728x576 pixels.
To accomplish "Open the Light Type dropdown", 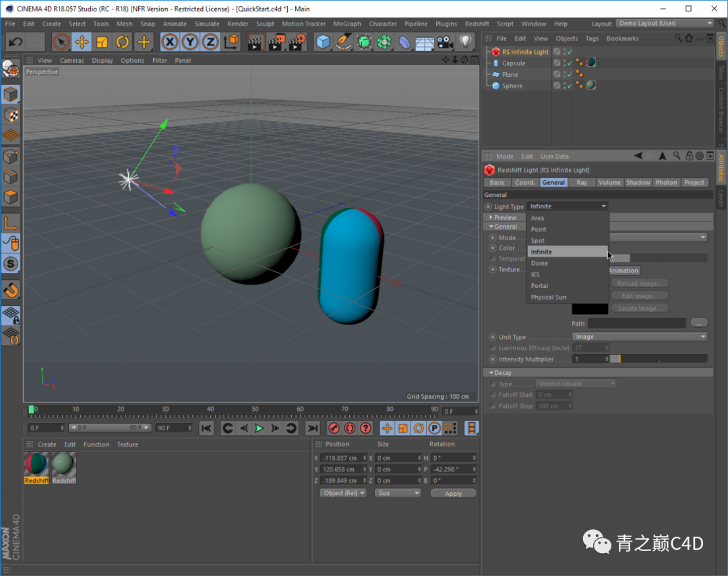I will coord(568,206).
